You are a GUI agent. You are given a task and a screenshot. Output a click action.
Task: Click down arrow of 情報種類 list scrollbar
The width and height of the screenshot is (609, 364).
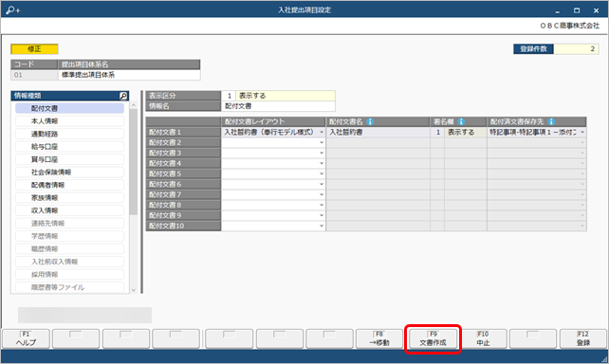pyautogui.click(x=134, y=290)
